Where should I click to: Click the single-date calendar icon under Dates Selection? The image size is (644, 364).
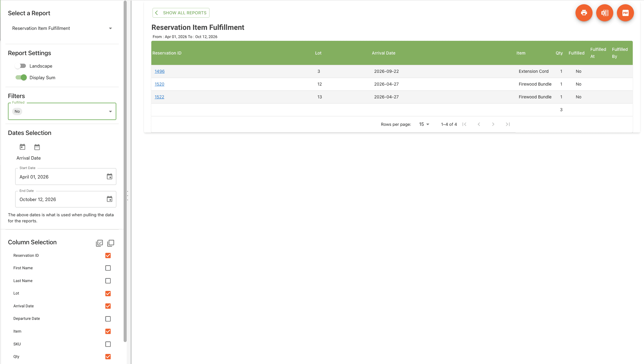[22, 147]
